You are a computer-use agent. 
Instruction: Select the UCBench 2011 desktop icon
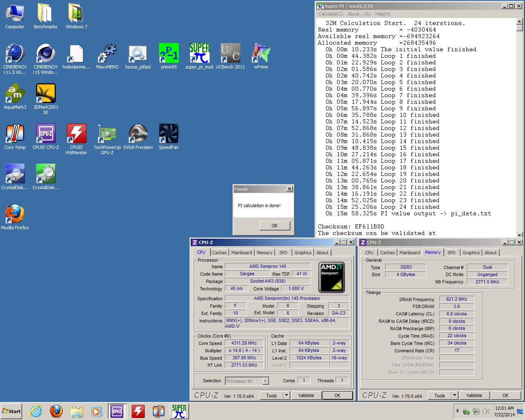pos(230,57)
